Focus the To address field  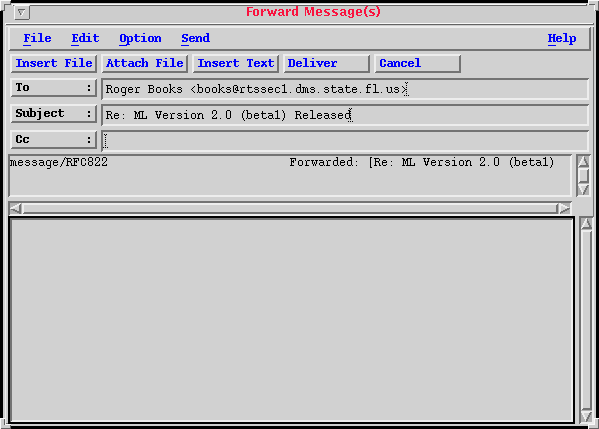[x=345, y=89]
